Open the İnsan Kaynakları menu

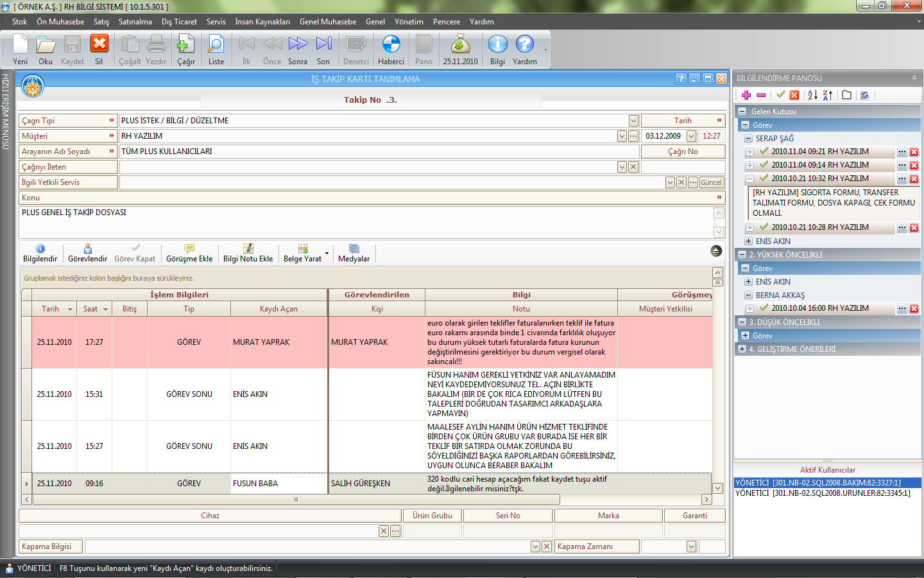[262, 22]
